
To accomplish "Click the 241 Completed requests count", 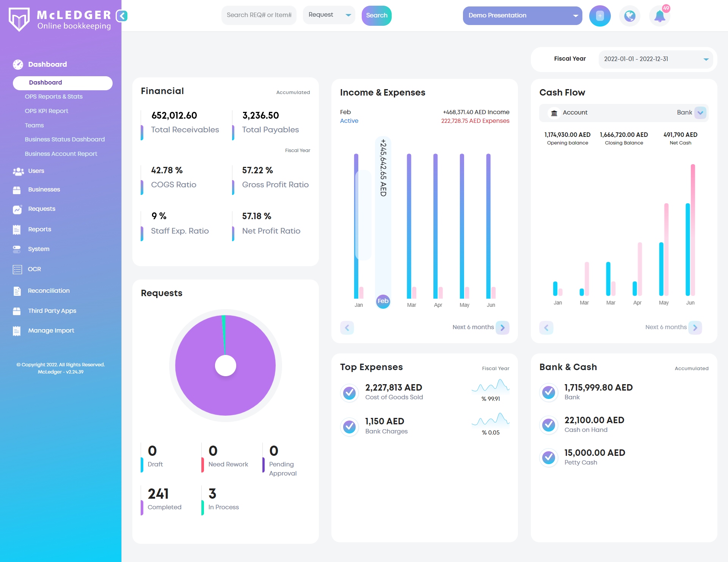I will 158,494.
